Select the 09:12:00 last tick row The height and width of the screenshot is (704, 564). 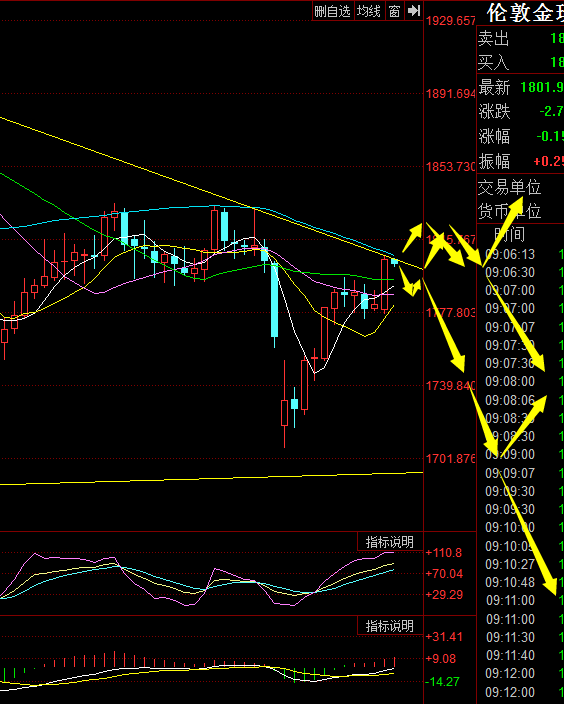[x=520, y=692]
